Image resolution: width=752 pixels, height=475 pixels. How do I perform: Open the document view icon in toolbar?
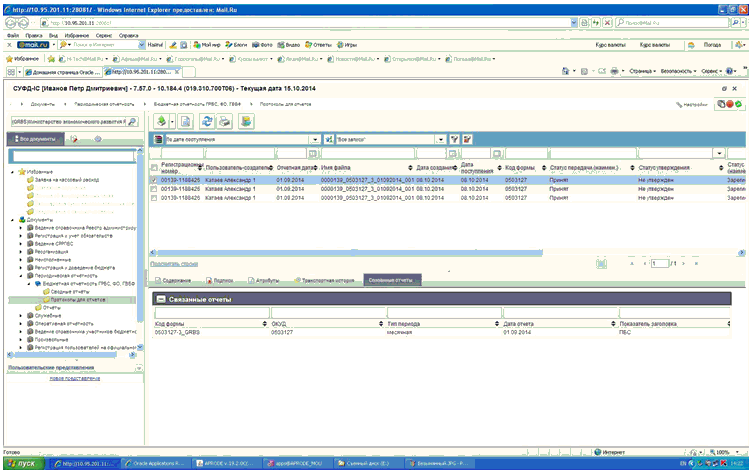click(x=184, y=121)
